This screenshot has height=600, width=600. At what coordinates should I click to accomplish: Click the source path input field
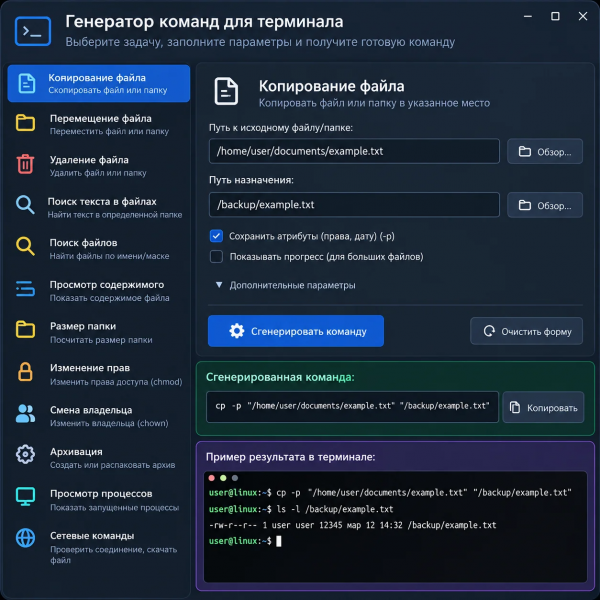coord(354,151)
